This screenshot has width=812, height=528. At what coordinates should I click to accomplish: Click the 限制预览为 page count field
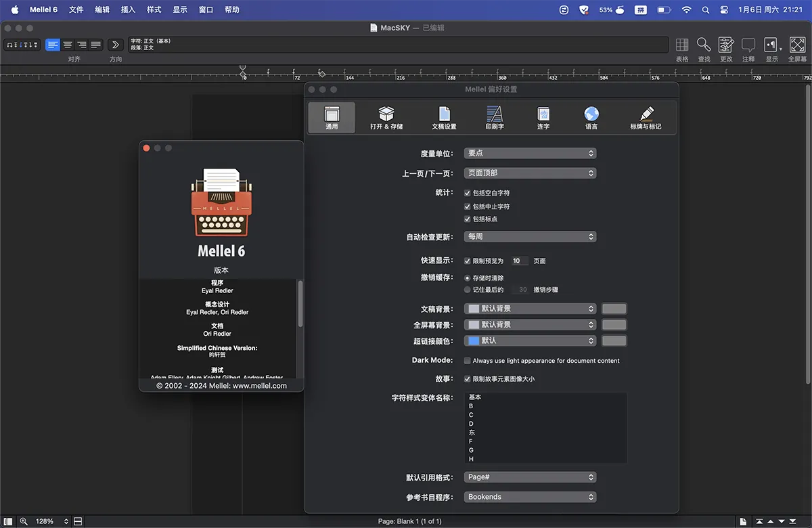click(518, 261)
